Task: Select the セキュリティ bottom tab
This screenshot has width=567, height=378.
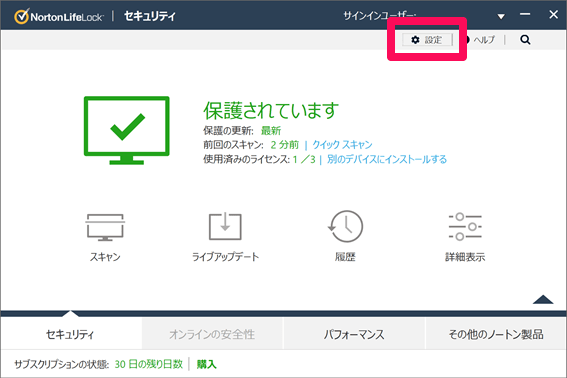Action: tap(71, 334)
